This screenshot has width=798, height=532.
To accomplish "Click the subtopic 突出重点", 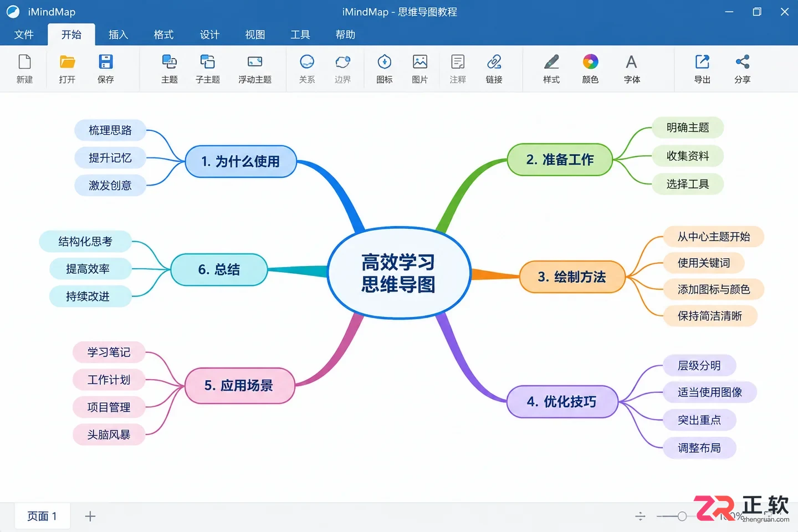I will tap(699, 420).
